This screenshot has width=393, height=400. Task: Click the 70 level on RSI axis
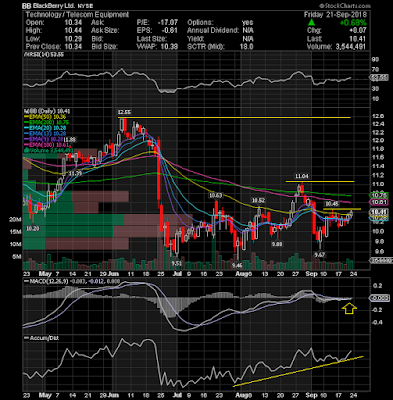pyautogui.click(x=375, y=70)
